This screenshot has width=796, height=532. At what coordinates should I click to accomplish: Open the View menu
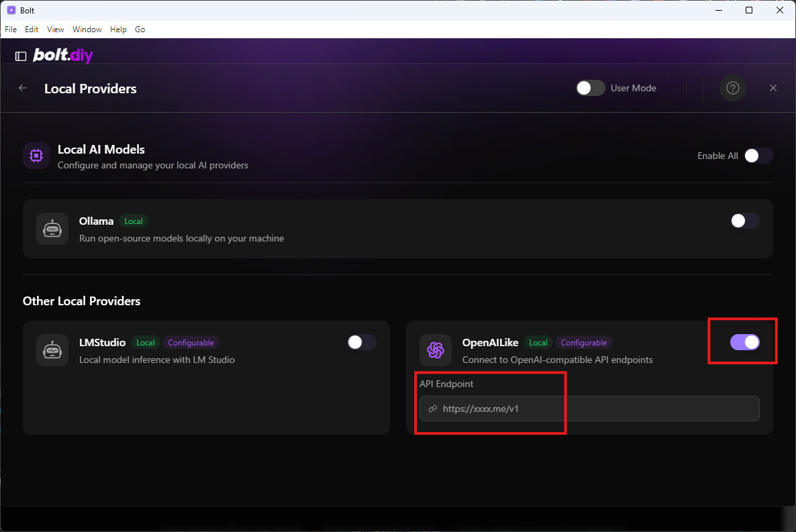coord(55,30)
